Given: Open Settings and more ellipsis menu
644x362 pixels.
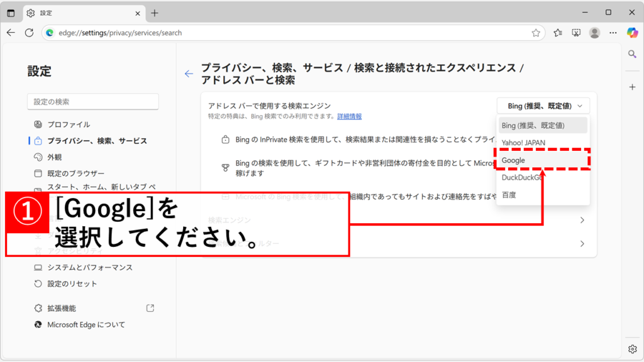Looking at the screenshot, I should [x=613, y=33].
